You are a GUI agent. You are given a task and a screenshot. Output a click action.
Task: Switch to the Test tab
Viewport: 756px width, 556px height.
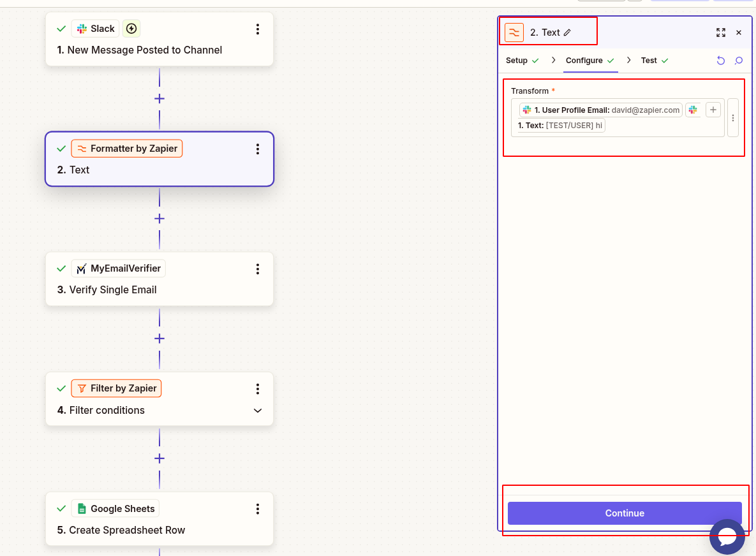[648, 60]
